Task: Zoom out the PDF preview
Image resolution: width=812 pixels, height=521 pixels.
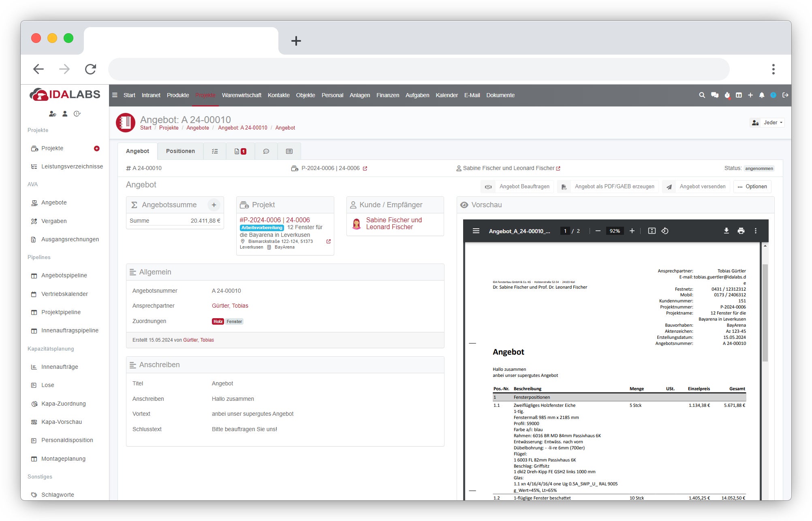Action: [598, 231]
